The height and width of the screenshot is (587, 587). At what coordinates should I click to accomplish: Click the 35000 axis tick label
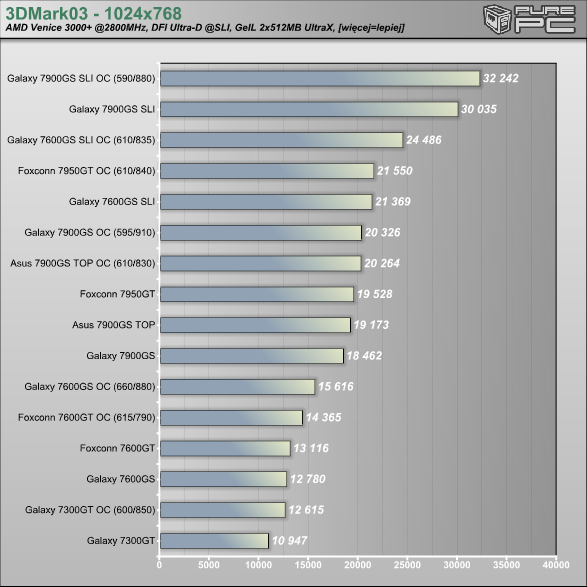point(507,565)
